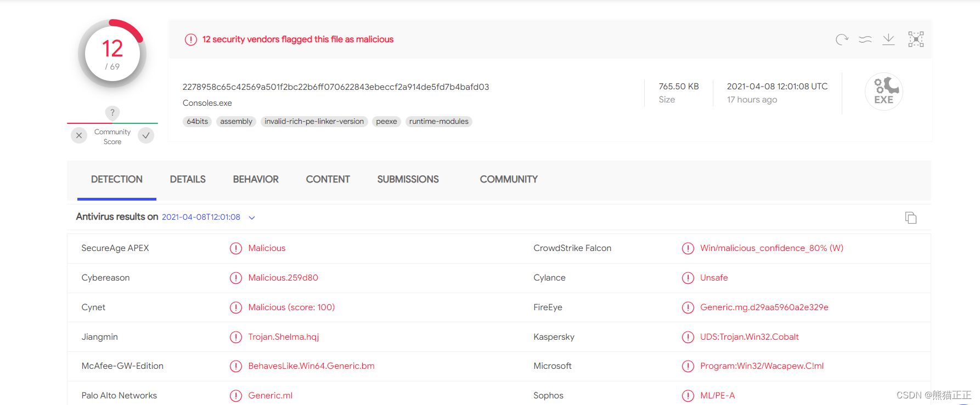Screen dimensions: 980x405
Task: Vote file as malicious with X
Action: [79, 135]
